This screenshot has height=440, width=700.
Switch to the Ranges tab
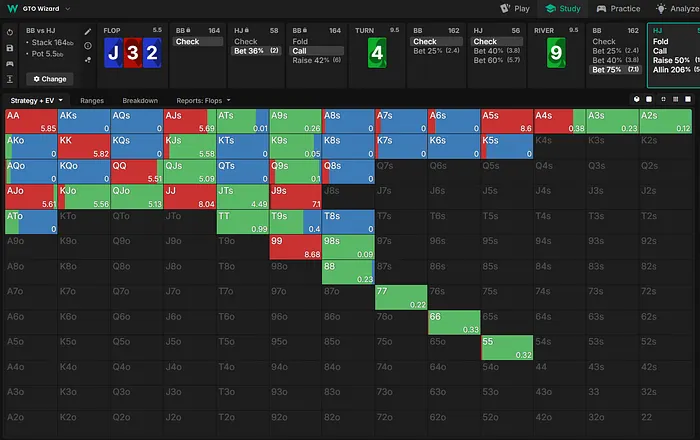[92, 101]
